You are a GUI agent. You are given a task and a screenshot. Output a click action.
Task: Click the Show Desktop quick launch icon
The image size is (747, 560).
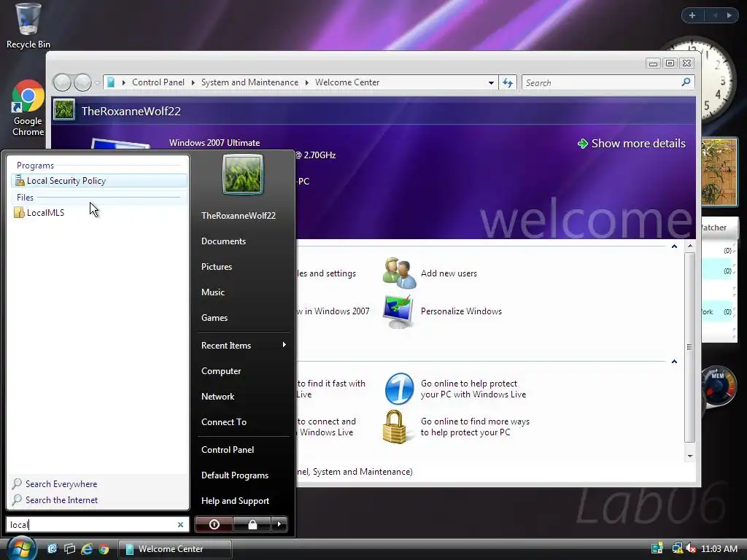tap(52, 548)
